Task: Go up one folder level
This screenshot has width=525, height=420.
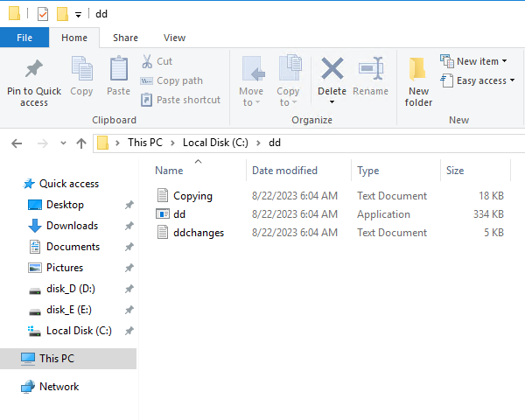Action: 81,143
